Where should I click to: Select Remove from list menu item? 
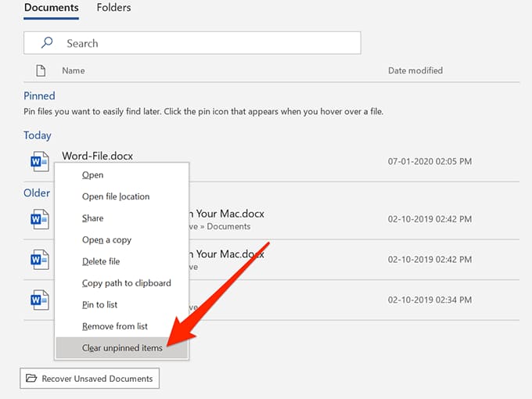[114, 326]
